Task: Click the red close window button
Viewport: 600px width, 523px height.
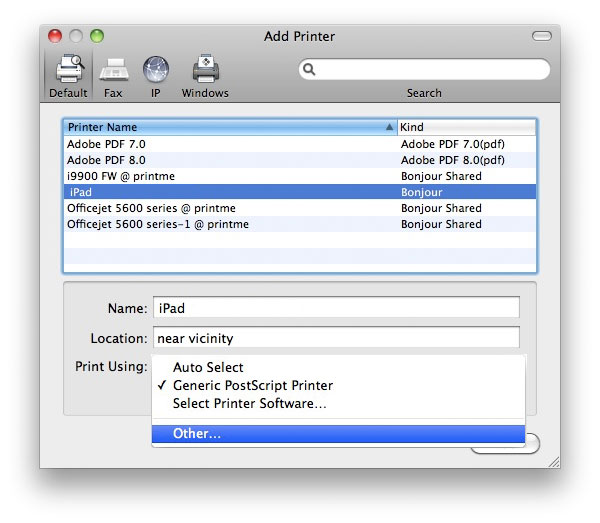Action: [x=55, y=36]
